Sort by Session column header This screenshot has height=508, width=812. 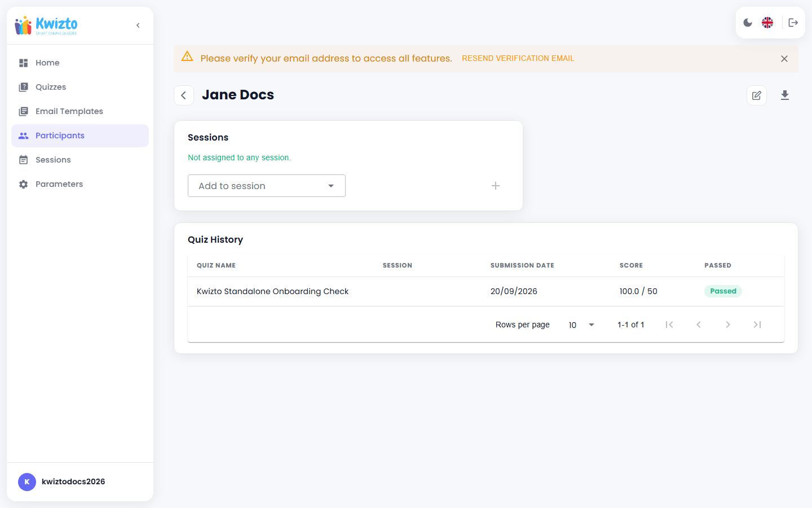pos(398,265)
